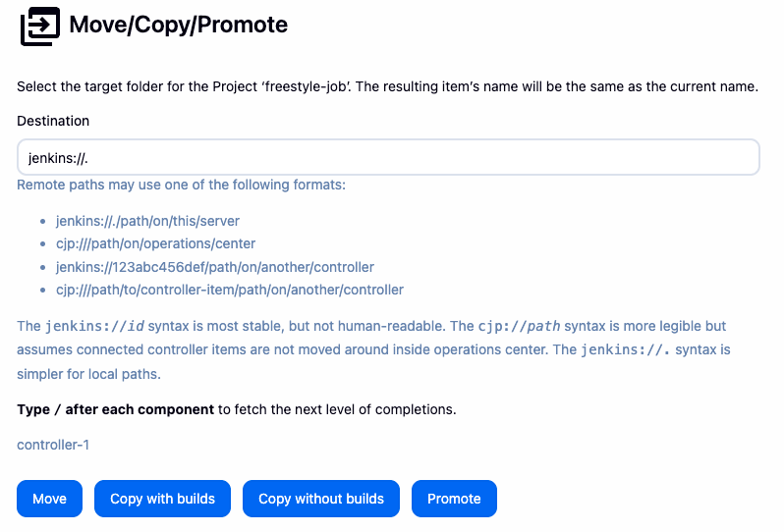Image resolution: width=784 pixels, height=532 pixels.
Task: Click the Move/Copy/Promote header icon
Action: pyautogui.click(x=40, y=26)
